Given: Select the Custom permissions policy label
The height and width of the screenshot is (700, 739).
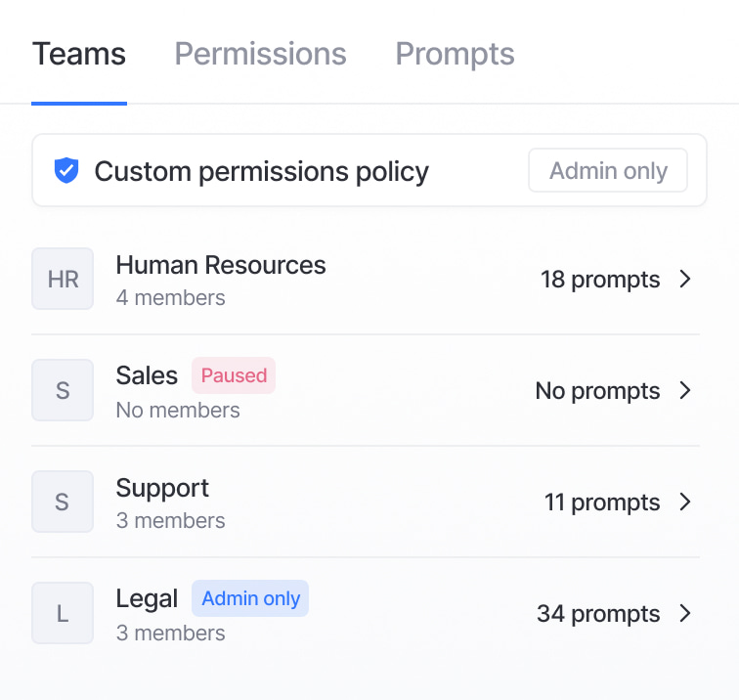Looking at the screenshot, I should tap(261, 171).
